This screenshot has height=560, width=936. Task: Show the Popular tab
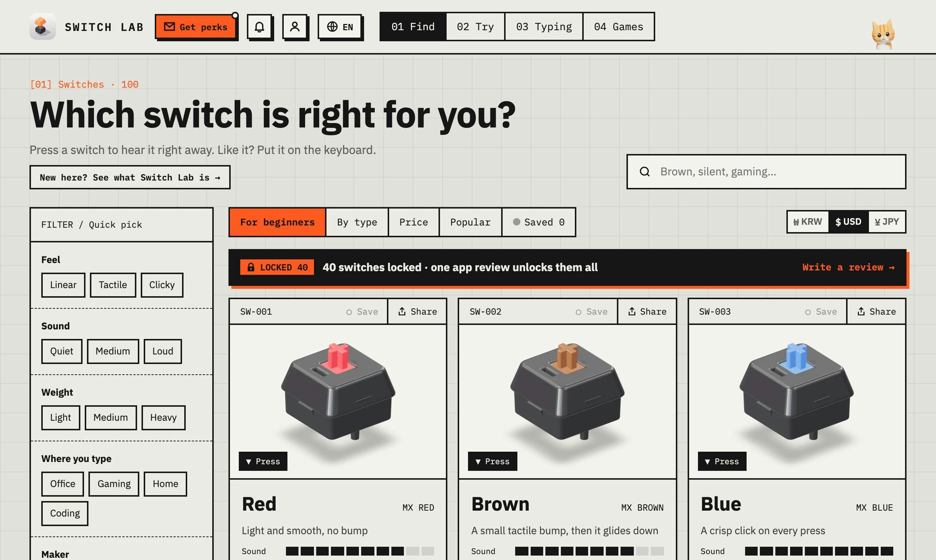tap(470, 222)
